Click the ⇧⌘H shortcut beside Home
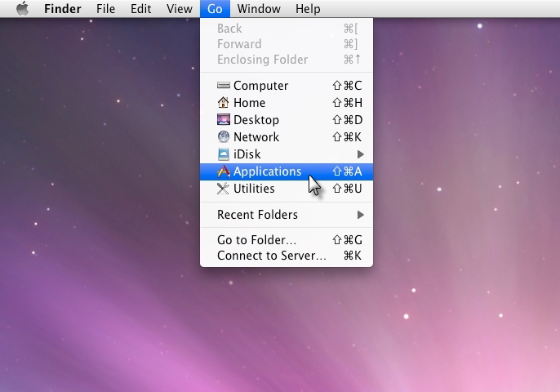This screenshot has width=560, height=392. click(347, 103)
